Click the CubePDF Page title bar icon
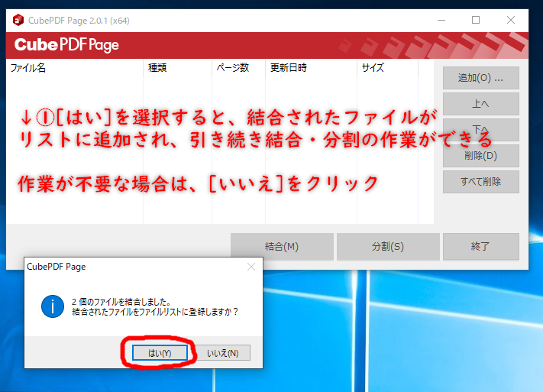543x392 pixels. (18, 20)
